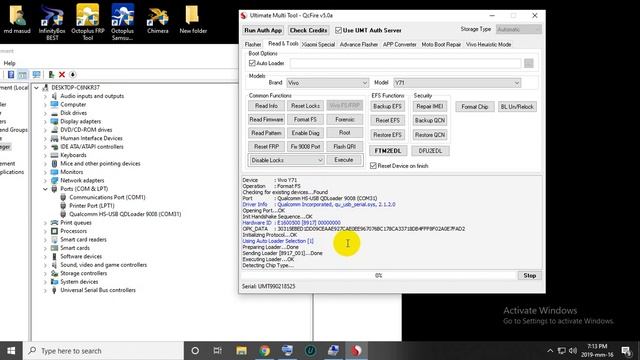Click the volume speaker icon in system tray

(x=573, y=351)
